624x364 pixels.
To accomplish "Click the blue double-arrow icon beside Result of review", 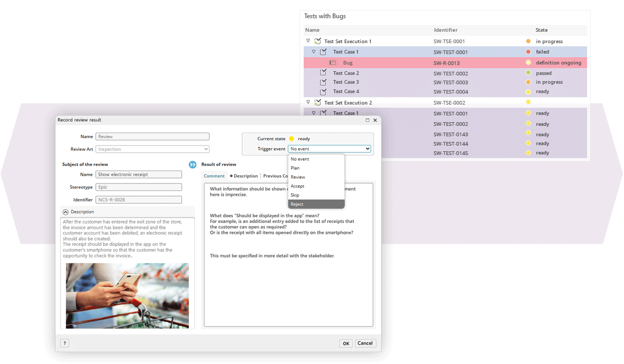I will 193,164.
